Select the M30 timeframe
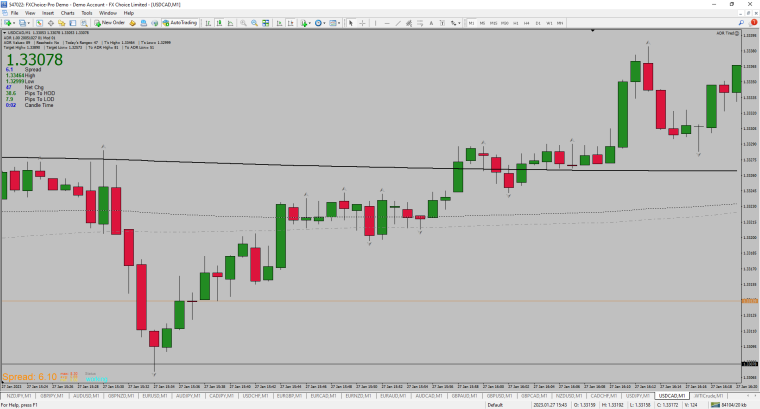Image resolution: width=760 pixels, height=409 pixels. [505, 23]
